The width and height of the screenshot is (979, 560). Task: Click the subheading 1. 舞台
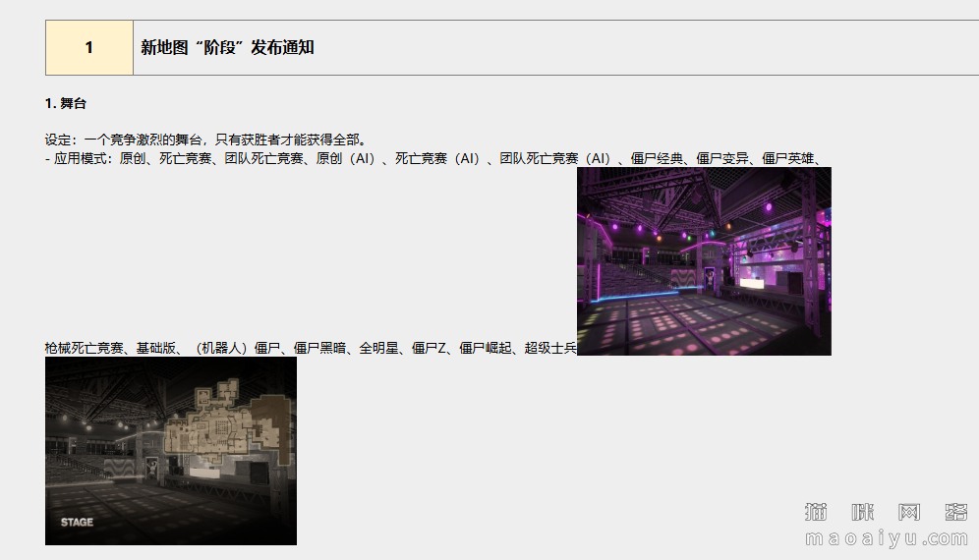point(66,103)
